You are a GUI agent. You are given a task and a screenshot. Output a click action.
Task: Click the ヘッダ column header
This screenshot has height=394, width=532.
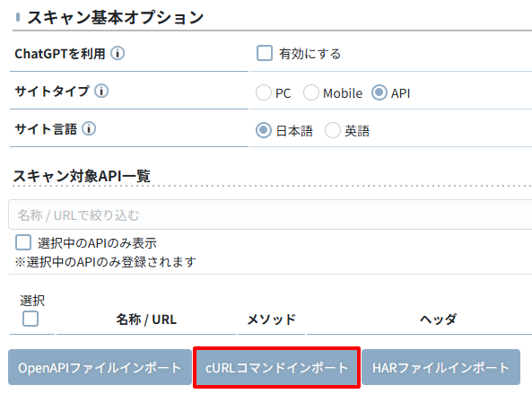point(438,320)
